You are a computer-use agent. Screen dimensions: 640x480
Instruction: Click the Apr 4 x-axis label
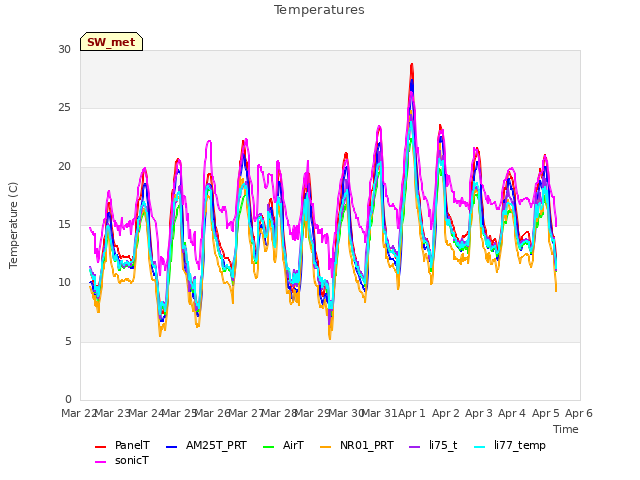point(512,413)
